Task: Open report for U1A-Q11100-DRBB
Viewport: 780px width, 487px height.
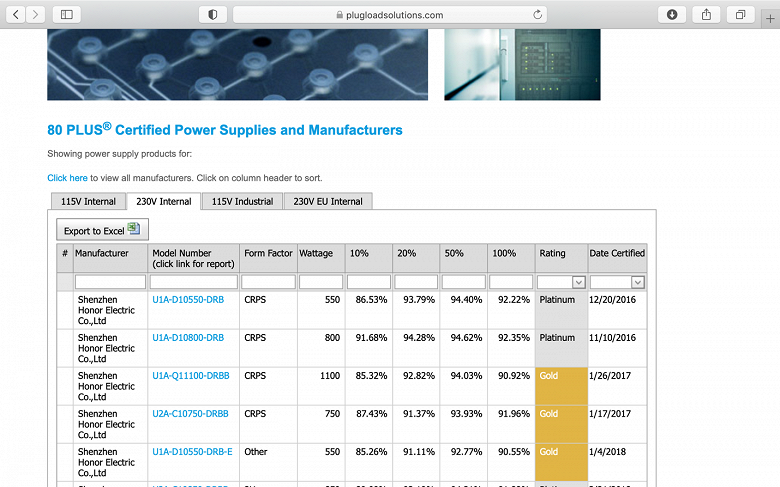Action: tap(191, 376)
